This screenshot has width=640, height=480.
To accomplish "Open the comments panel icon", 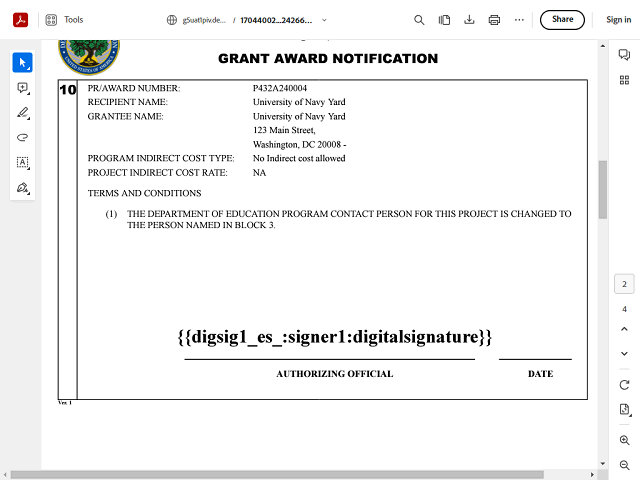I will 624,54.
